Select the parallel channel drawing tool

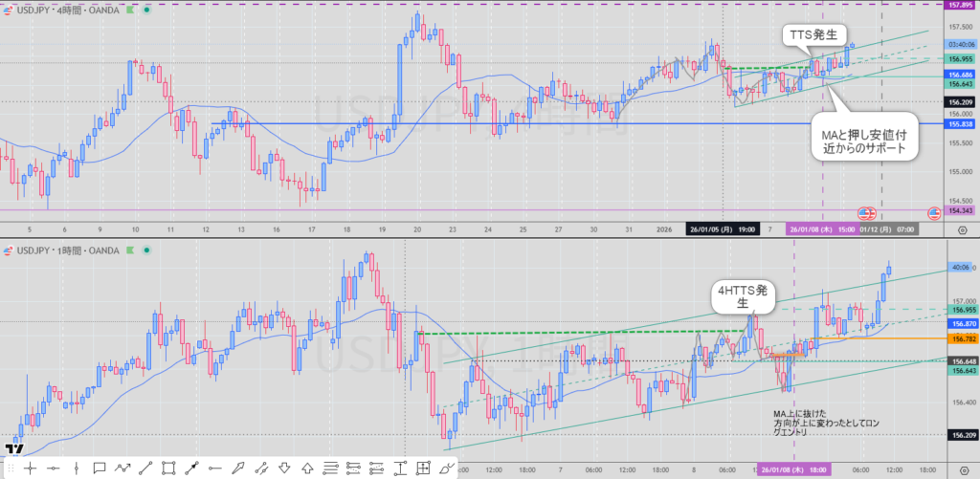pyautogui.click(x=330, y=468)
